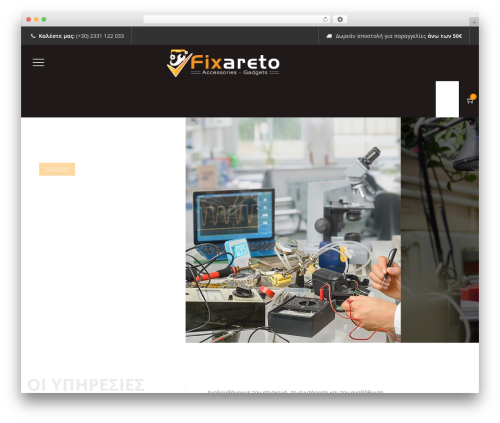Click the ΟΙ ΥΠΗΡΕΣΙΕΣ heading
The image size is (500, 423).
[x=86, y=385]
